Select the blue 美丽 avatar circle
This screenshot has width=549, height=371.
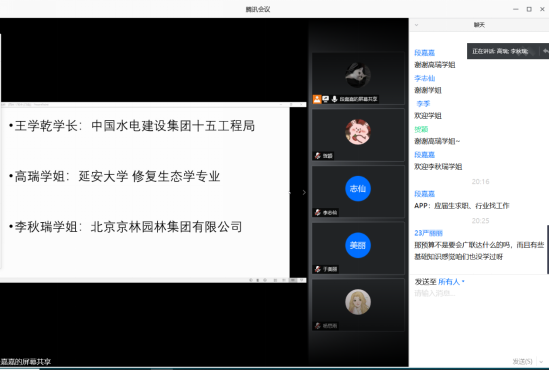358,245
